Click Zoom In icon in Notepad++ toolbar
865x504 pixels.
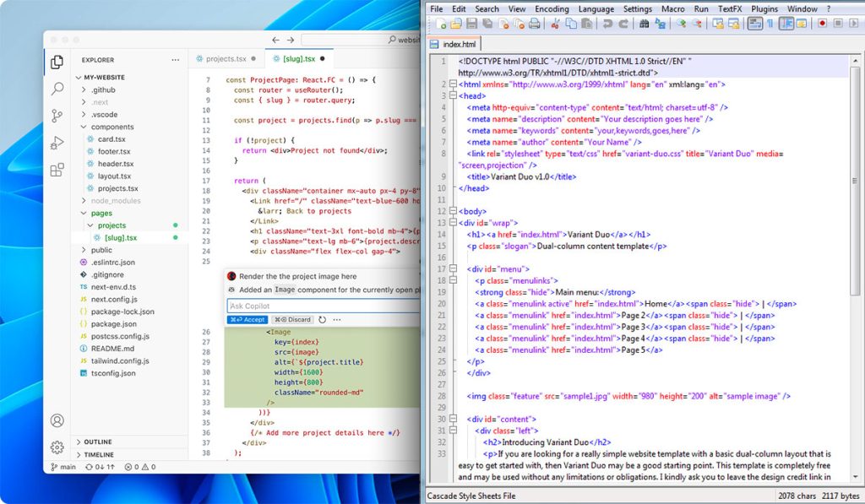[x=682, y=23]
